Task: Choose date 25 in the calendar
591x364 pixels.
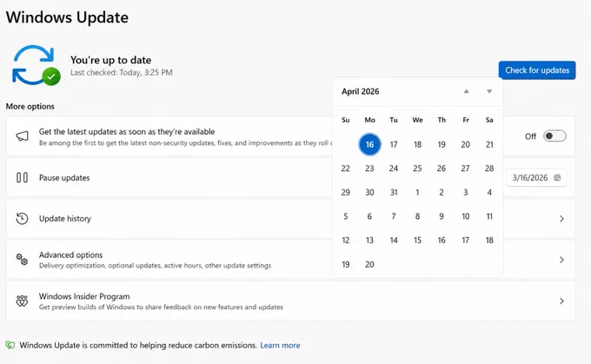Action: point(417,169)
